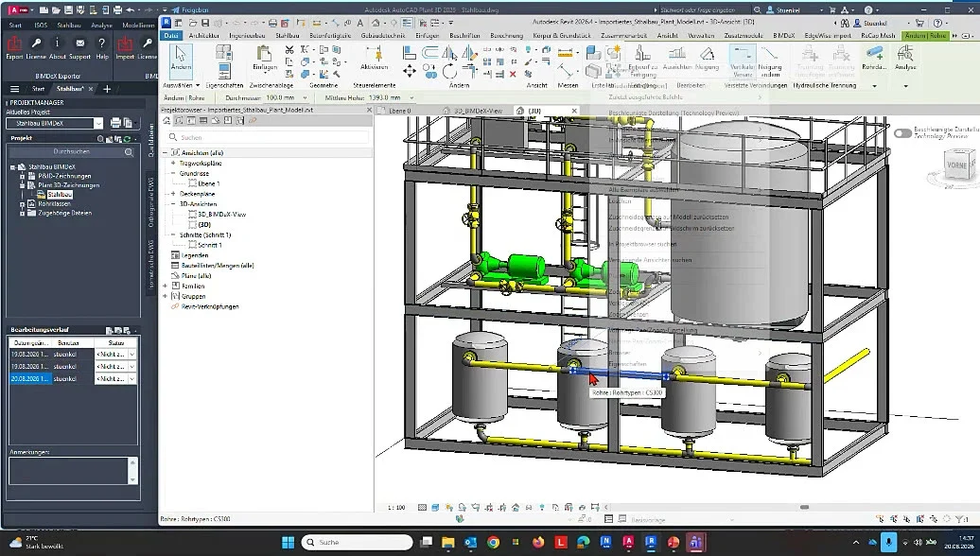This screenshot has width=980, height=556.
Task: Select the Move cross-arrows tool in Ändern panel
Action: (409, 71)
